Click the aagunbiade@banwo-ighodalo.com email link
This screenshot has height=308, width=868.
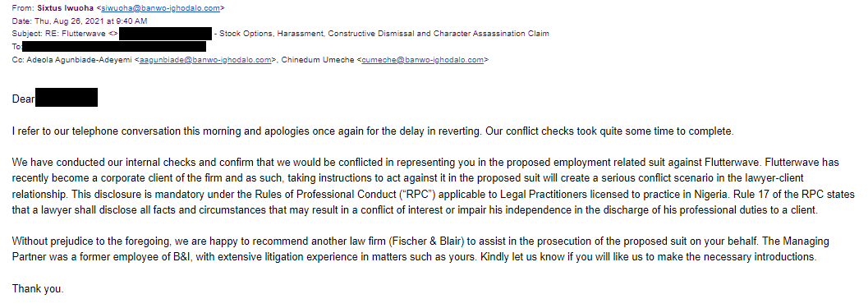coord(204,60)
